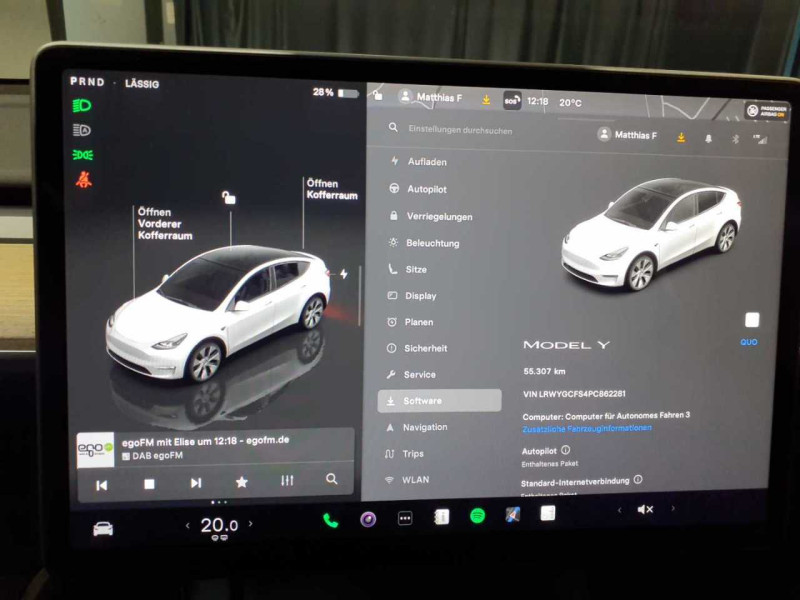Open the charge port lightning icon

(344, 274)
